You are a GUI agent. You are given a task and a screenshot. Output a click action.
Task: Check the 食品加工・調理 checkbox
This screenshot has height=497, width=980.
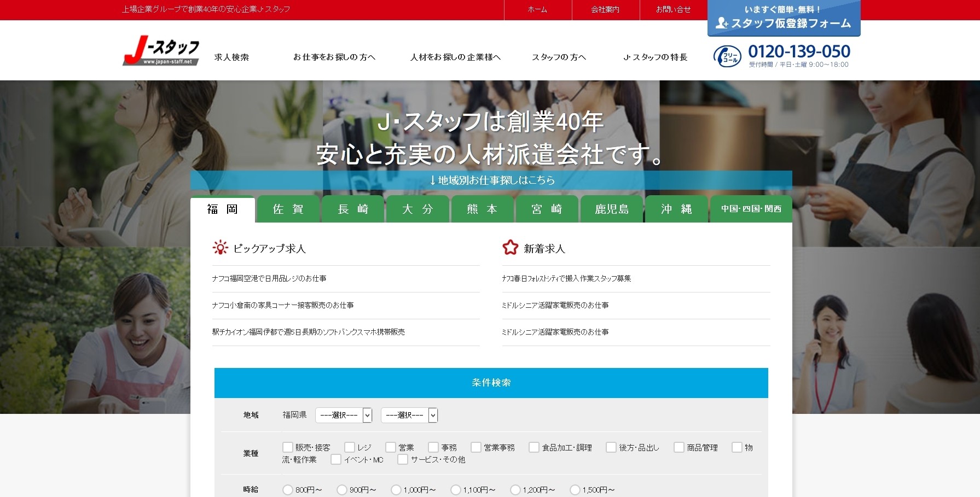[534, 447]
